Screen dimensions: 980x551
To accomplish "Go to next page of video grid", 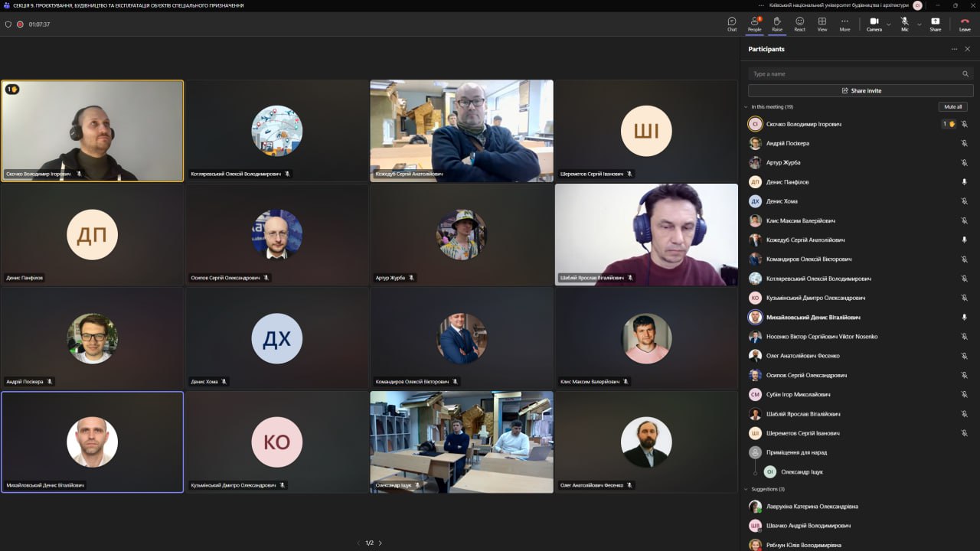I will click(381, 543).
